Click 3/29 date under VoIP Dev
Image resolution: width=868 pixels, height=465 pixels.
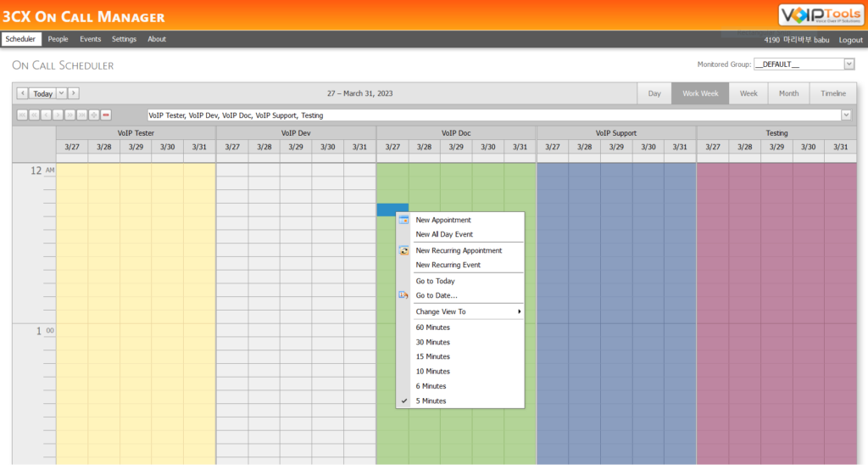pyautogui.click(x=296, y=147)
